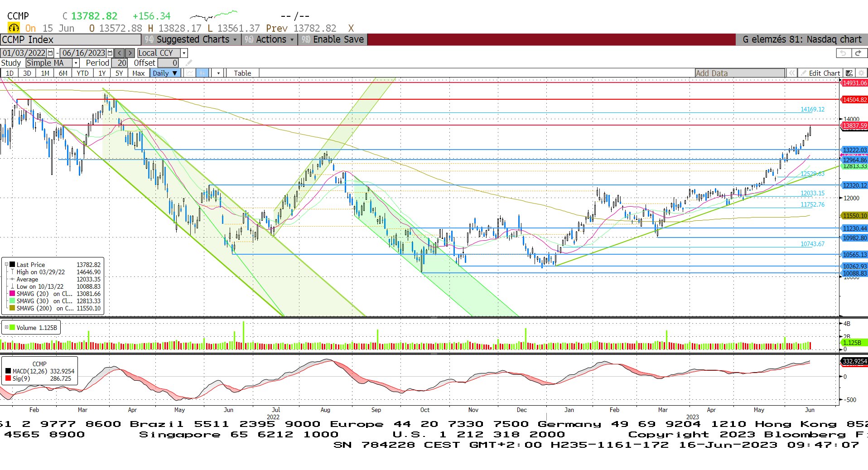Click the 11550.10 olive axis label
868x470 pixels.
854,216
